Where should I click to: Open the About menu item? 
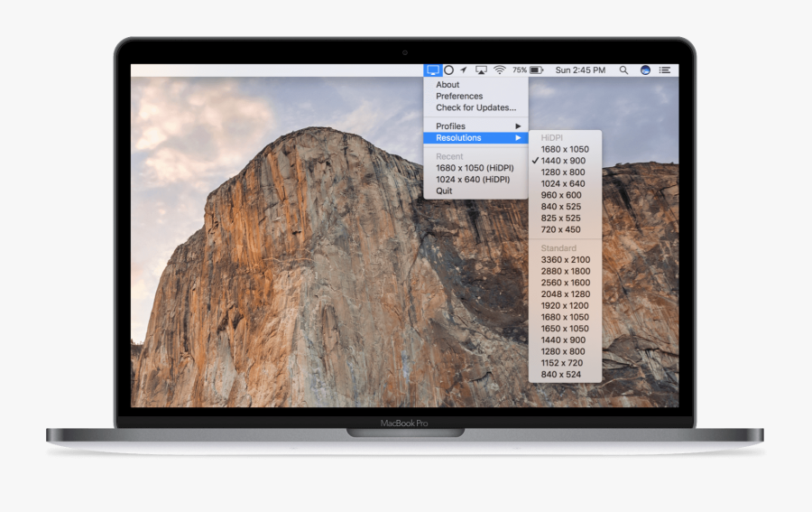point(475,85)
